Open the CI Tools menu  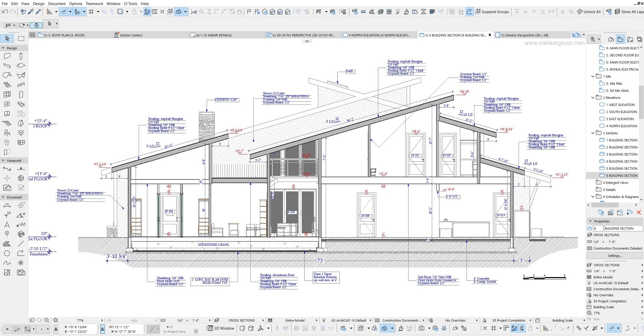tap(130, 4)
